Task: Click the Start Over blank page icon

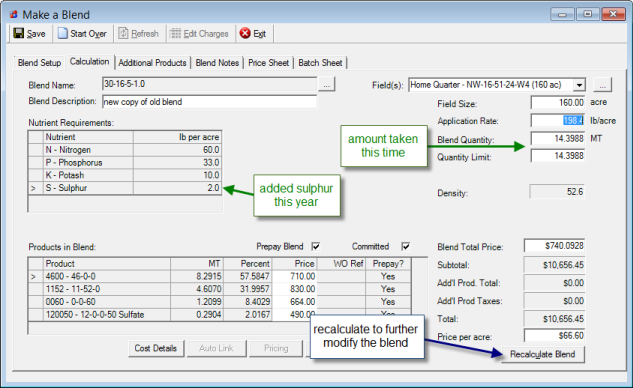Action: [63, 33]
